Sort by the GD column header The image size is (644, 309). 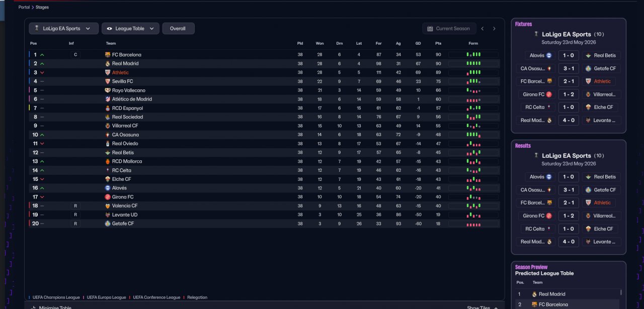418,43
